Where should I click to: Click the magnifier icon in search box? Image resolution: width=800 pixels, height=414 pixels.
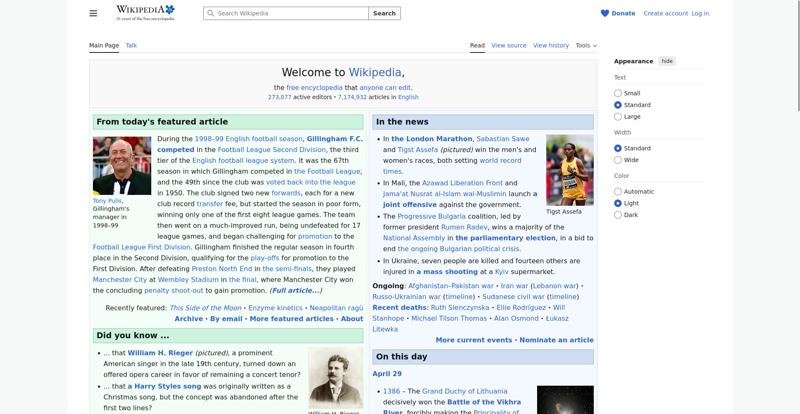210,13
